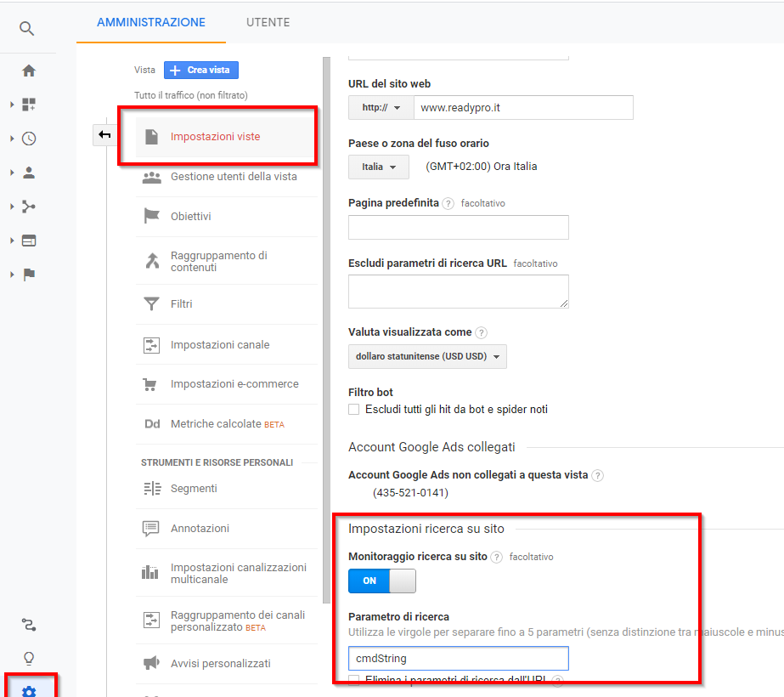This screenshot has width=784, height=697.
Task: Open the Audience person icon
Action: [x=29, y=173]
